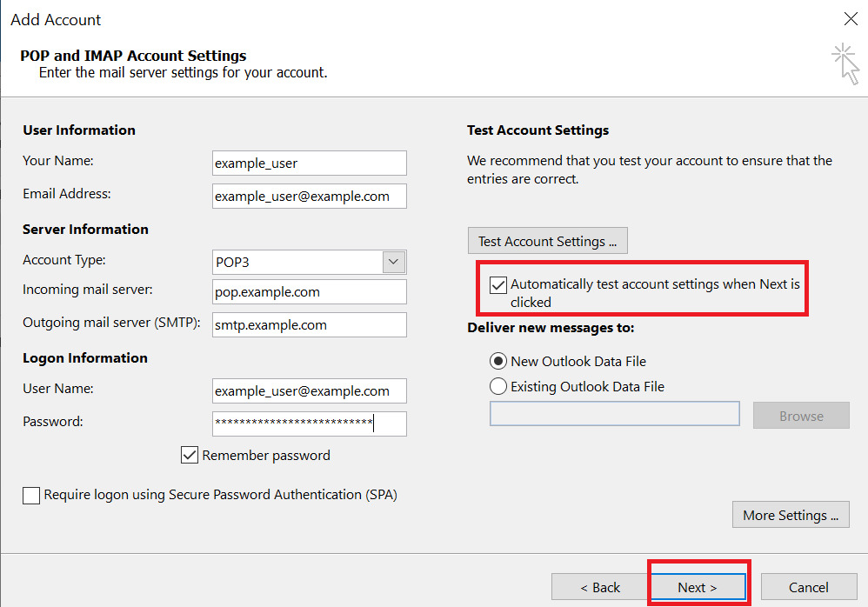Viewport: 868px width, 607px height.
Task: Select POP3 from account type combo box
Action: click(x=309, y=262)
